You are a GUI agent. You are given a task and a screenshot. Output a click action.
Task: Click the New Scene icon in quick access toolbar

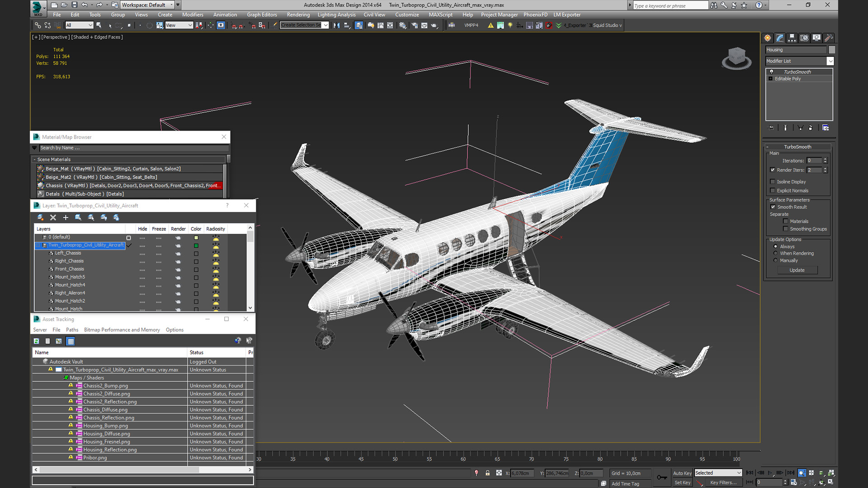pos(54,5)
